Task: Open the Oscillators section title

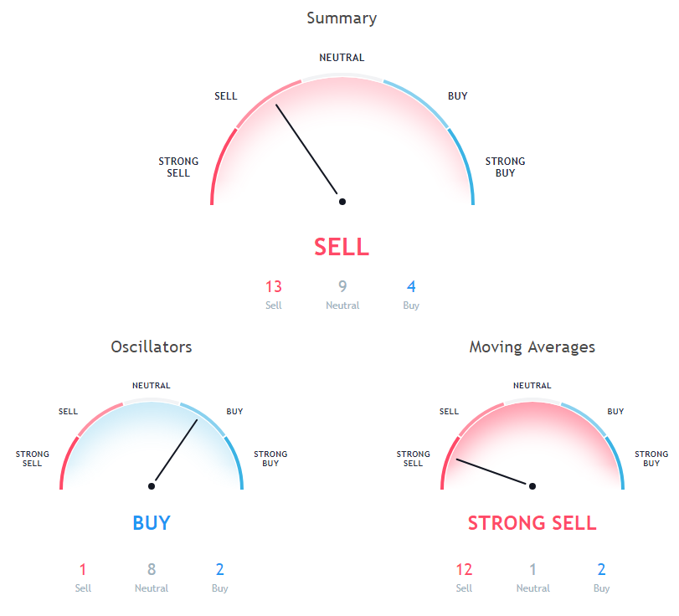Action: click(152, 346)
